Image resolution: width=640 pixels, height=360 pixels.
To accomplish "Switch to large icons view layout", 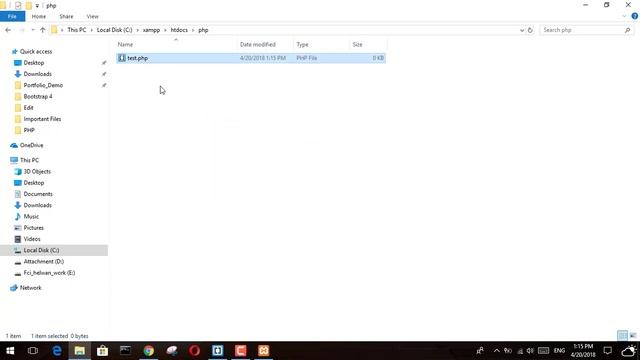I will [x=633, y=336].
